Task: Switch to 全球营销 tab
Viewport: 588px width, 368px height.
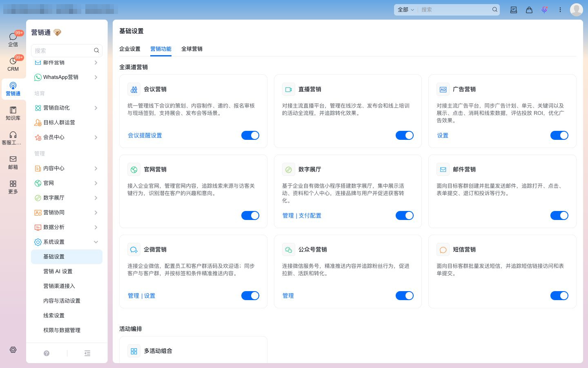Action: click(192, 49)
